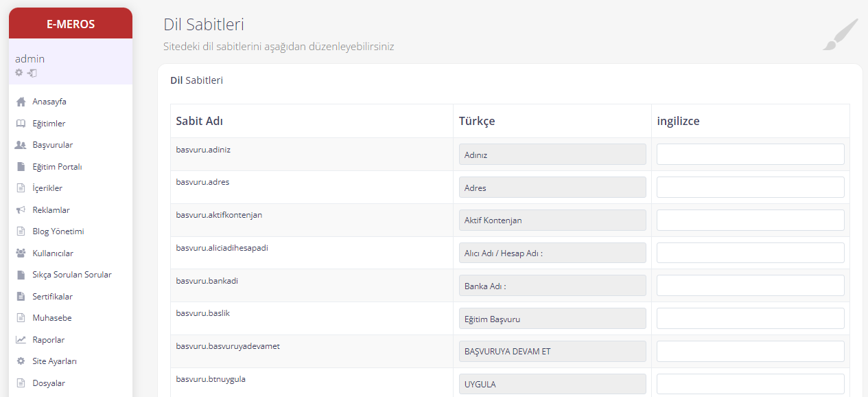Click the E-MEROS logo header

(x=71, y=24)
